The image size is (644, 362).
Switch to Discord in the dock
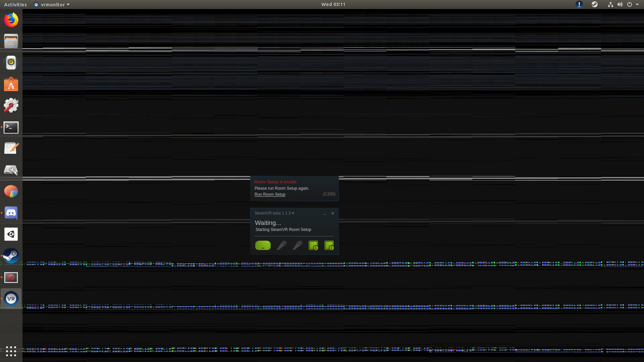click(11, 213)
